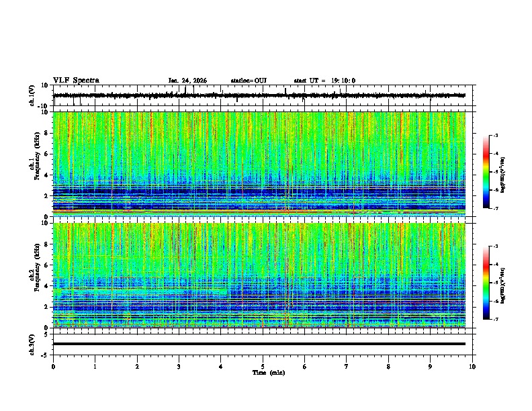
Task: Click time axis tick label "0"
Action: (53, 367)
